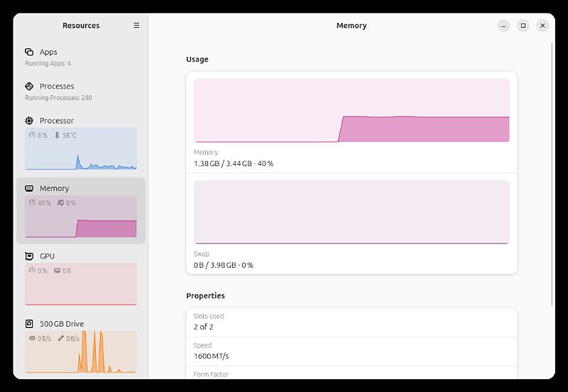
Task: Click the drive write pencil icon
Action: coord(61,338)
